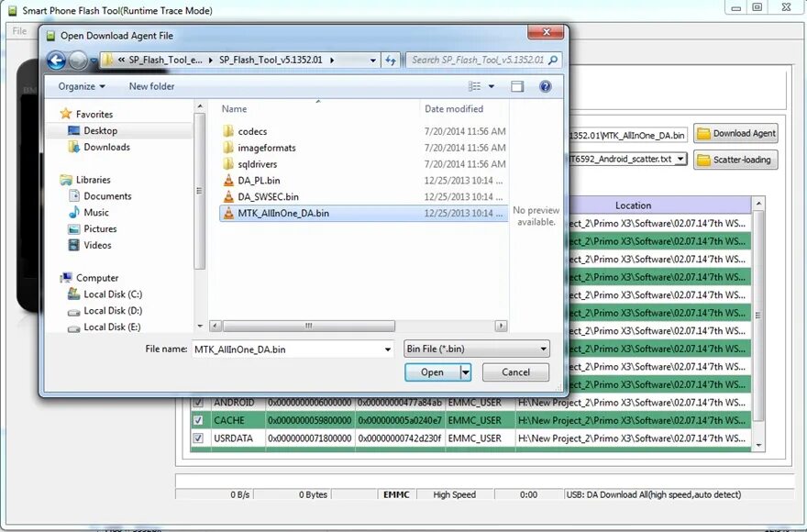This screenshot has width=807, height=532.
Task: Open the File menu in Flash Tool
Action: click(19, 31)
